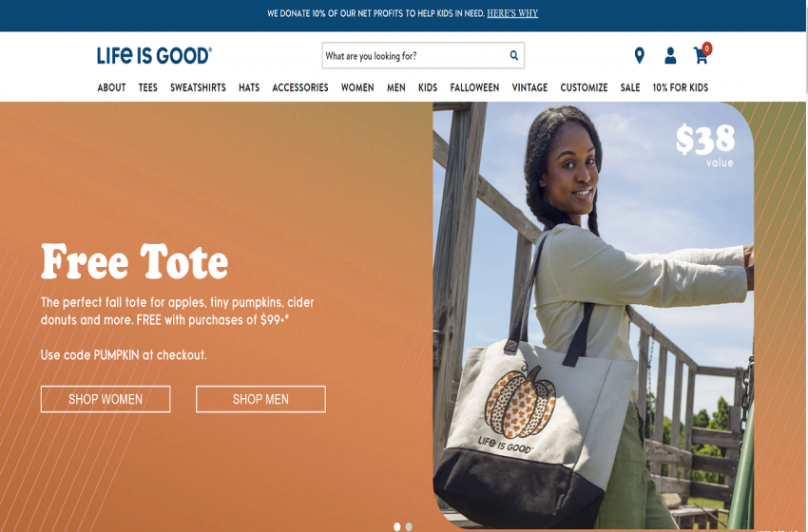Select the first carousel slide dot
The height and width of the screenshot is (532, 808).
point(396,526)
